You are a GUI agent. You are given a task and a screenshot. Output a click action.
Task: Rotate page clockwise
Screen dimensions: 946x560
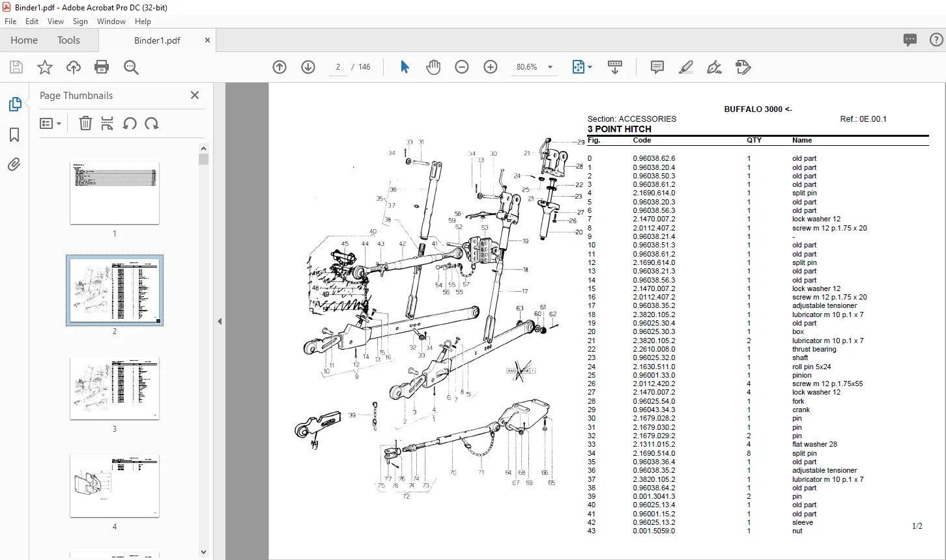(x=152, y=123)
